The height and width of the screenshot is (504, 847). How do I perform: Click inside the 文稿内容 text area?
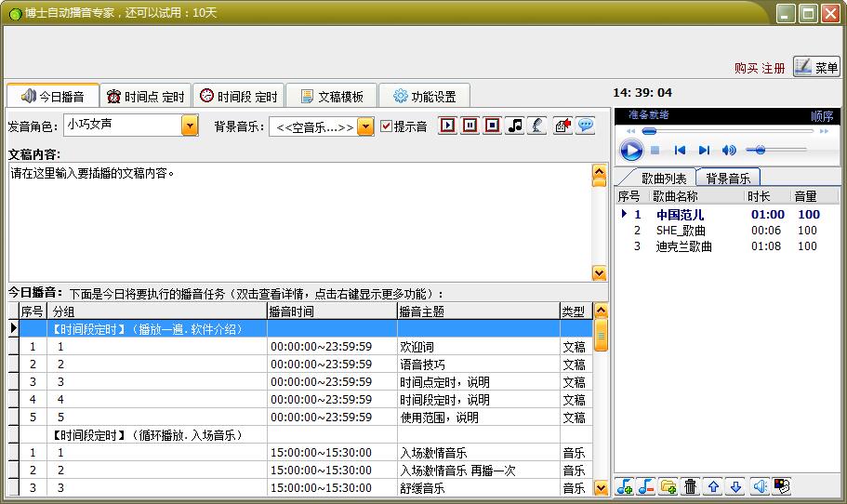click(x=298, y=223)
